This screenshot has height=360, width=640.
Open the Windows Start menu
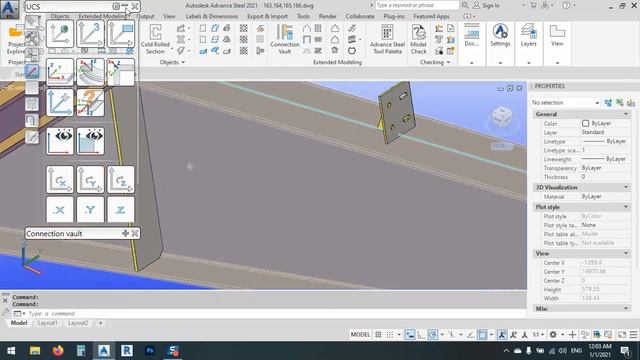[11, 351]
